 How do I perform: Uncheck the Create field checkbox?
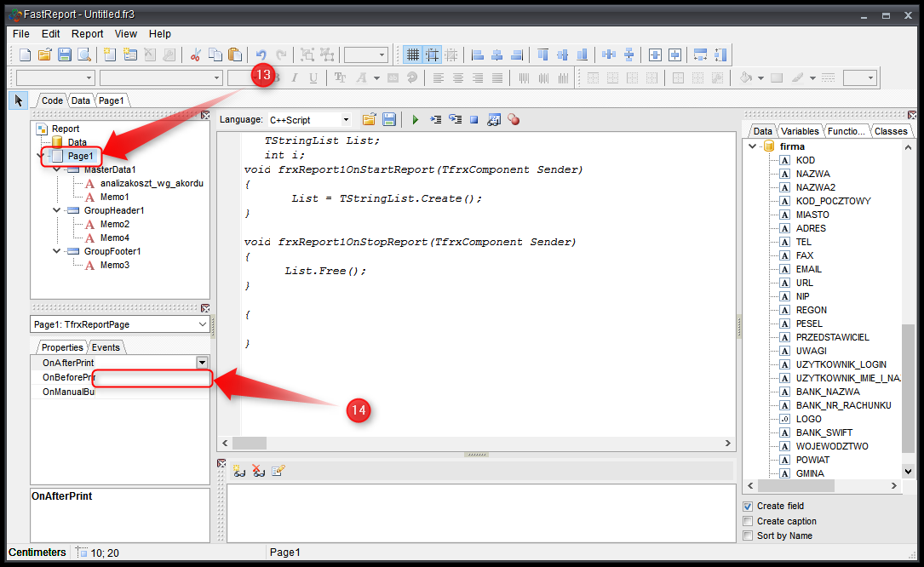(748, 507)
